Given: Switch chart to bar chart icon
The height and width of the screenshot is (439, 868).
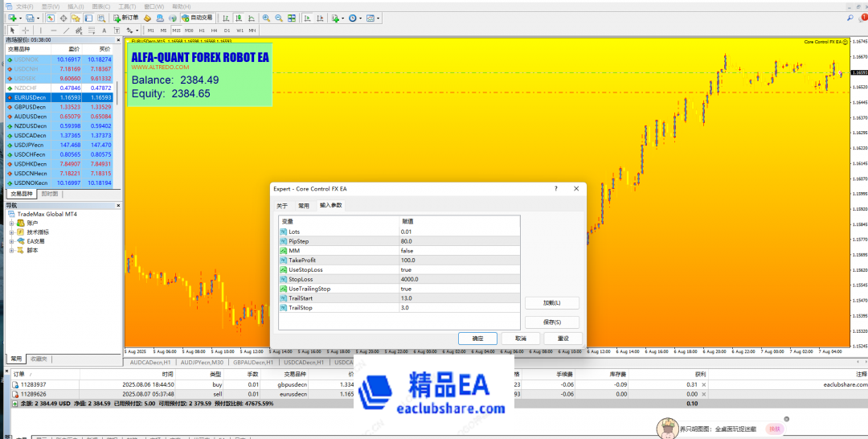Looking at the screenshot, I should pyautogui.click(x=225, y=18).
